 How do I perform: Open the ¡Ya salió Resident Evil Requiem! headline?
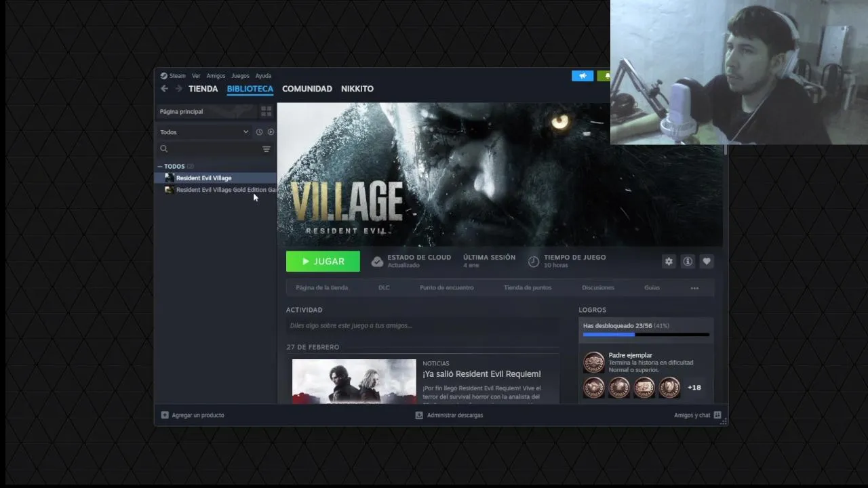click(x=482, y=374)
